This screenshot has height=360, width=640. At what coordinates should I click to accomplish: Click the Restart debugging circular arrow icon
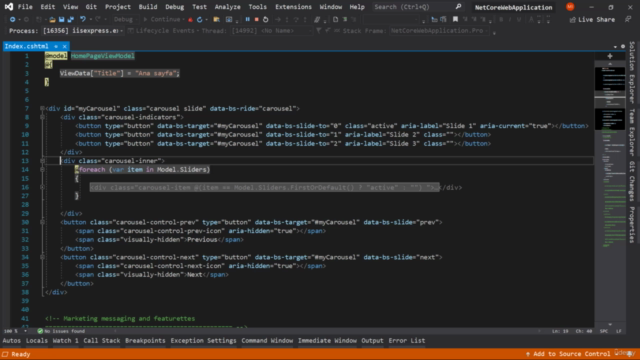point(265,19)
